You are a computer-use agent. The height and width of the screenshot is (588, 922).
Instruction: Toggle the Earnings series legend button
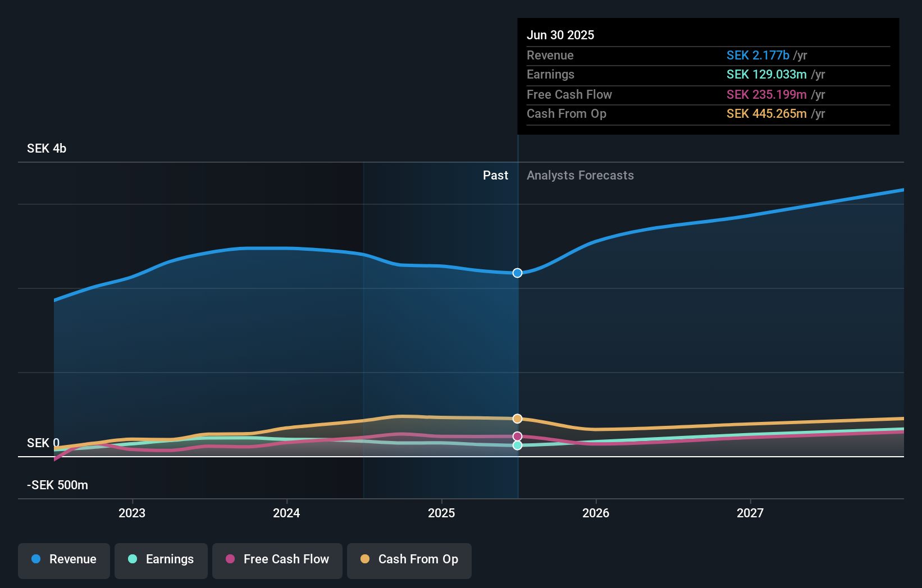161,561
